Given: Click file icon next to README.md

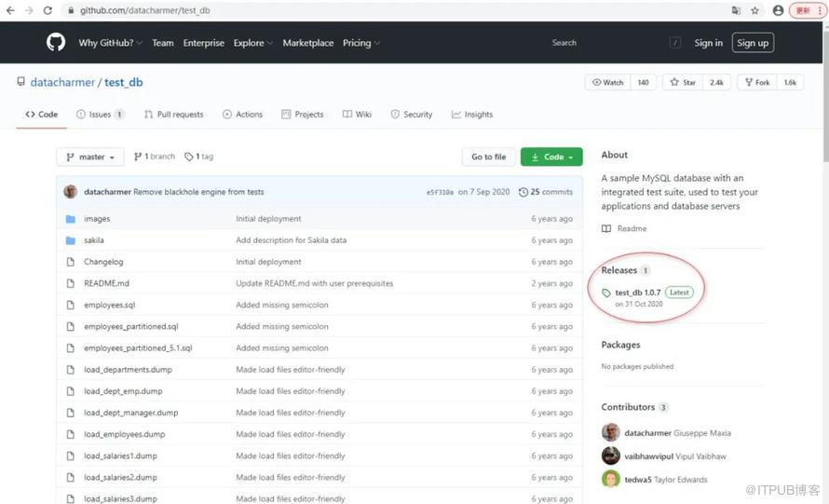Looking at the screenshot, I should click(70, 283).
